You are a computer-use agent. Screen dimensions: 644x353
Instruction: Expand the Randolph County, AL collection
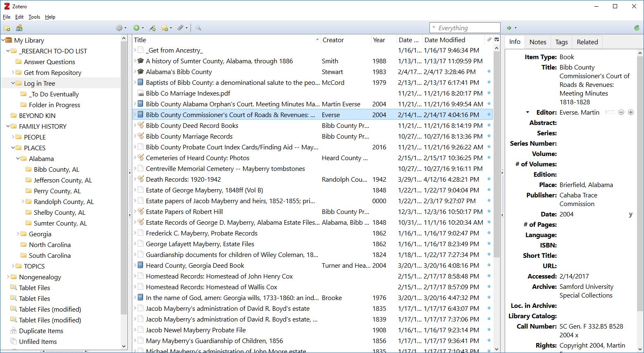pyautogui.click(x=23, y=202)
